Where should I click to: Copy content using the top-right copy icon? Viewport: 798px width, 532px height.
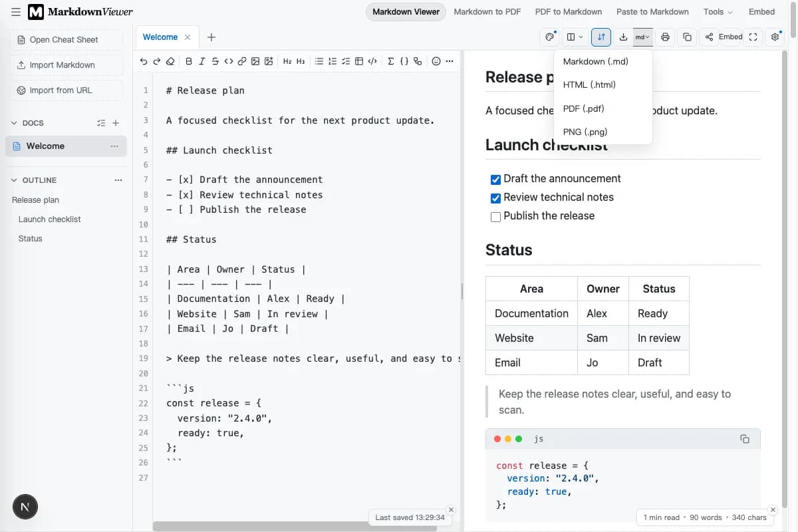pos(688,37)
